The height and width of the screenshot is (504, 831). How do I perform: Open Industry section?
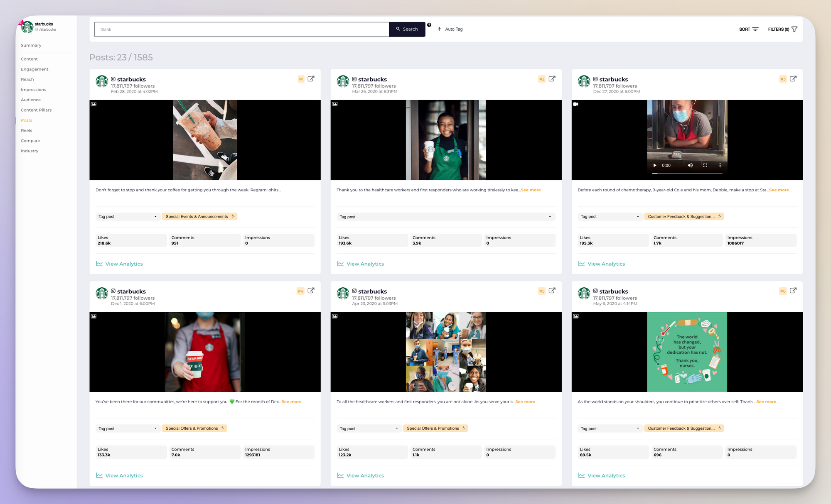[30, 151]
